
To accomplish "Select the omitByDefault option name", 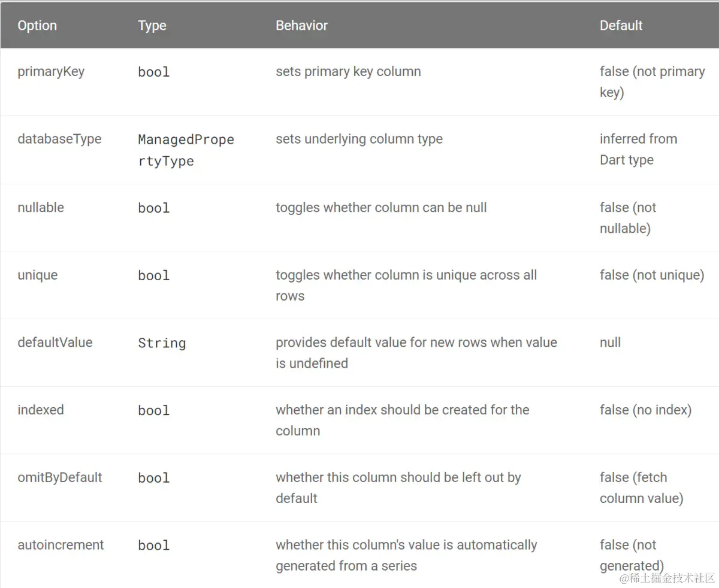I will (60, 478).
